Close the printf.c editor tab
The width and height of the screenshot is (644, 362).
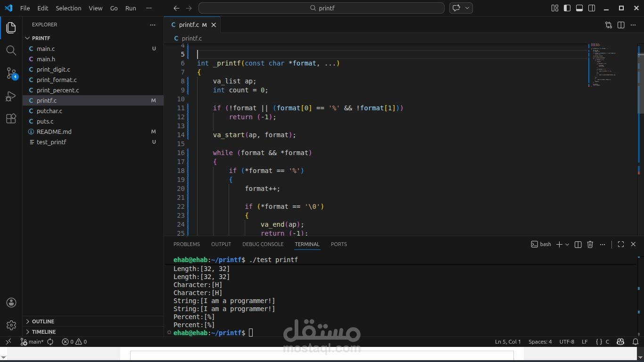pyautogui.click(x=214, y=25)
